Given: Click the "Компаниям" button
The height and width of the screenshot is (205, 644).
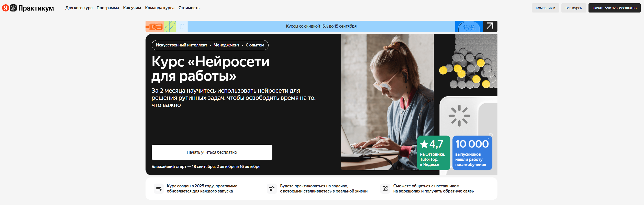Looking at the screenshot, I should tap(545, 8).
